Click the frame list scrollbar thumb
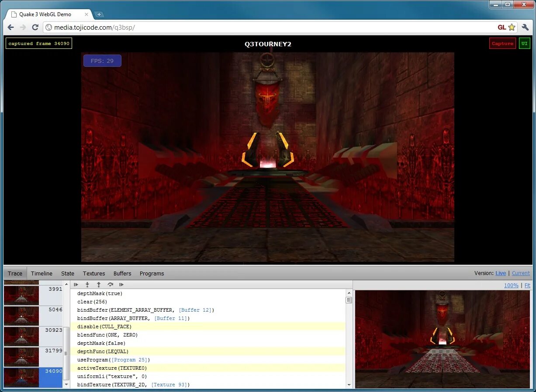 coord(66,353)
